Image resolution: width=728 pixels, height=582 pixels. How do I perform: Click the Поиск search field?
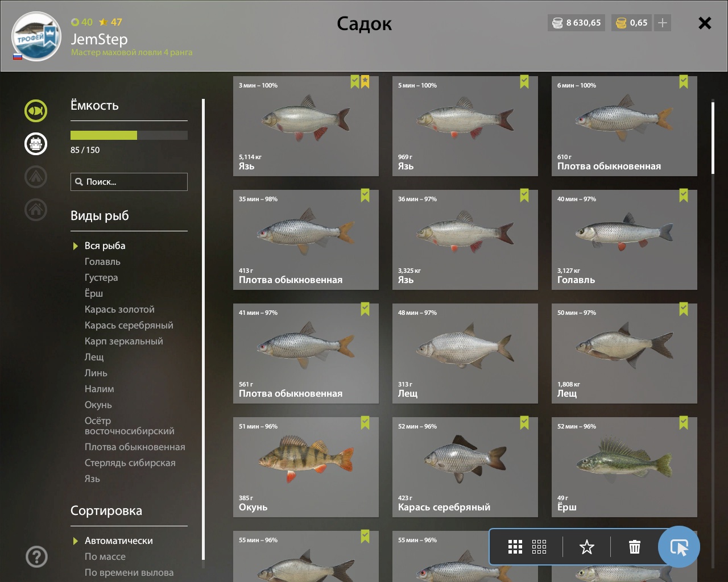click(129, 182)
